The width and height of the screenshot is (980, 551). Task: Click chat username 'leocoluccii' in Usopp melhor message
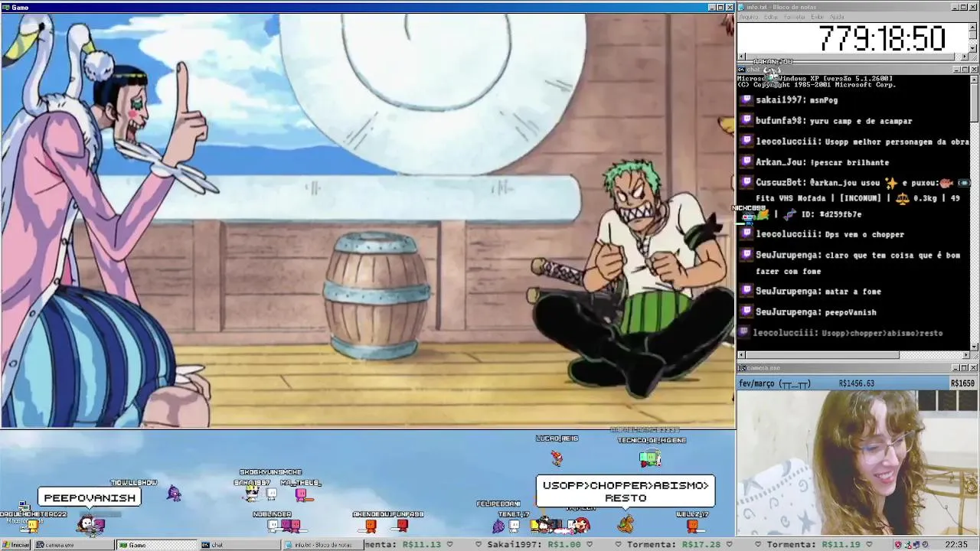[x=789, y=142]
